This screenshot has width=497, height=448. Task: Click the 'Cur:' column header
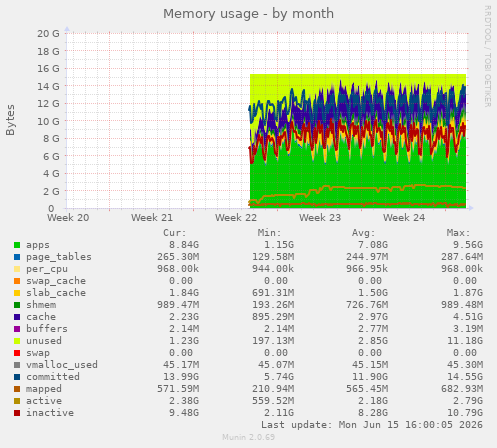(x=175, y=233)
